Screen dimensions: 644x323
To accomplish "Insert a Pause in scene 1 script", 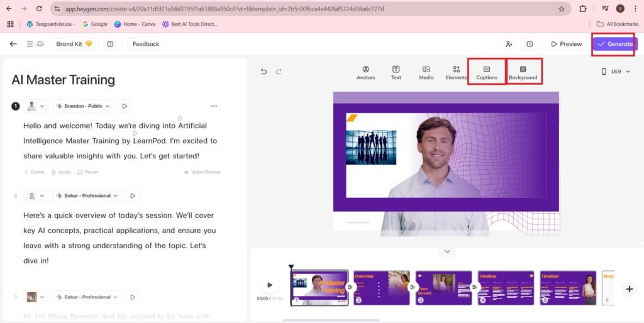I will [87, 172].
